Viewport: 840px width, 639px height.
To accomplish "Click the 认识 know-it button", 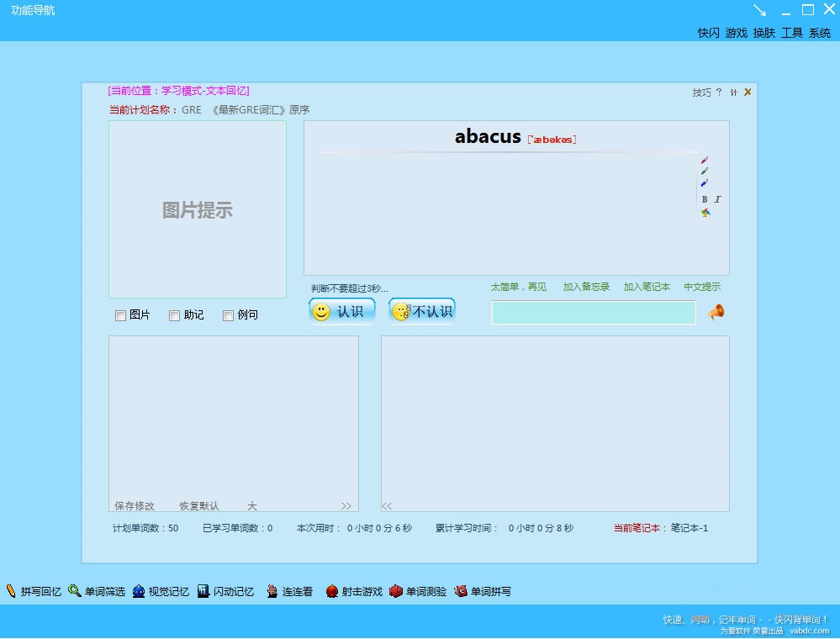I will [x=341, y=310].
